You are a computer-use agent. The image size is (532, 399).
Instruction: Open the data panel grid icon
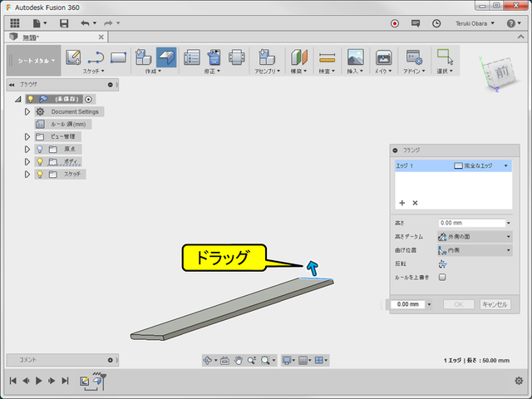point(15,23)
